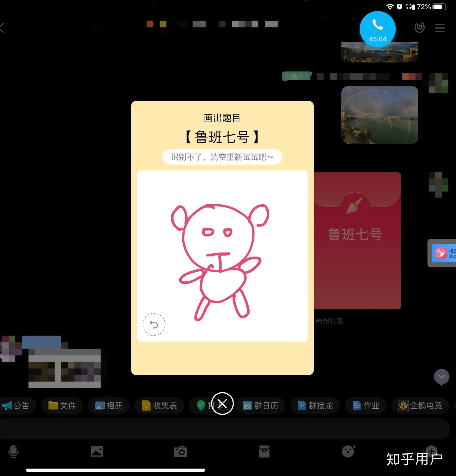Open 文件 files shortcut

pos(62,406)
